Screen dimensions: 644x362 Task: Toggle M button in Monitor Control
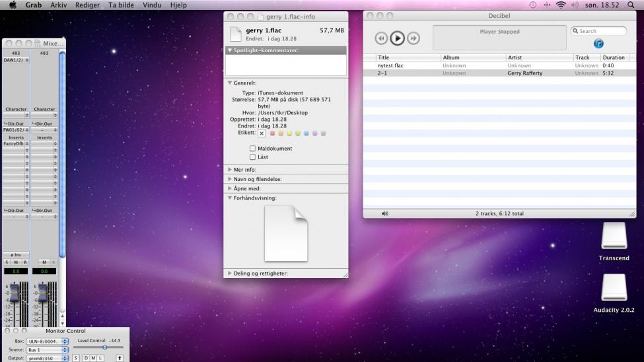pos(93,358)
